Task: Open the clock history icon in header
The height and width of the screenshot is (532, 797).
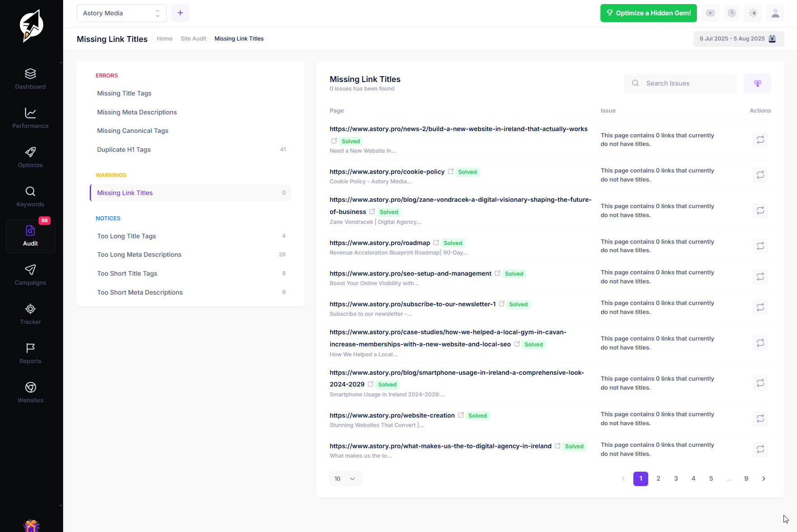Action: point(732,13)
